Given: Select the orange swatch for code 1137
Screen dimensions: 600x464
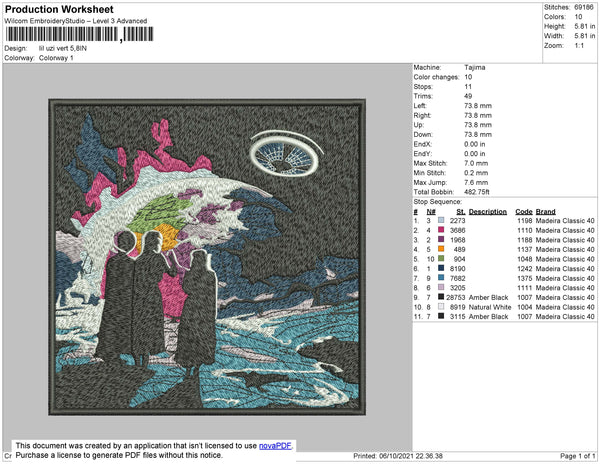Looking at the screenshot, I should pyautogui.click(x=441, y=249).
